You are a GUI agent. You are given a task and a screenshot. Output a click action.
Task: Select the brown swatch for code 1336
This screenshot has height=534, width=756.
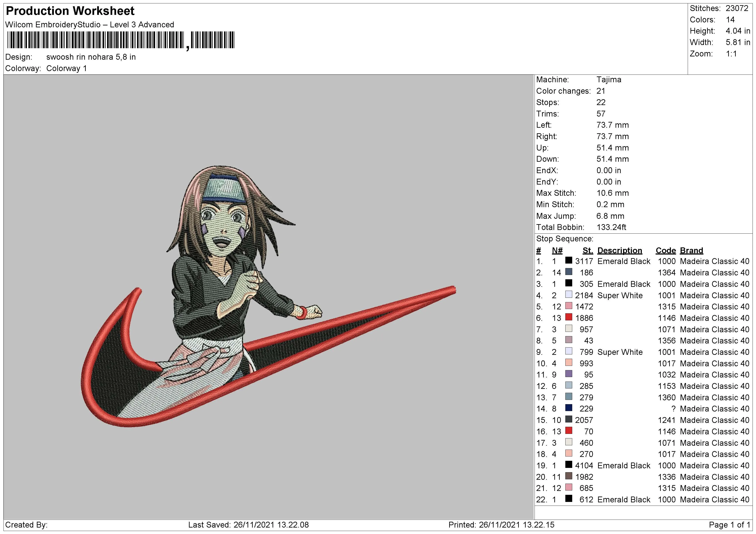point(569,476)
